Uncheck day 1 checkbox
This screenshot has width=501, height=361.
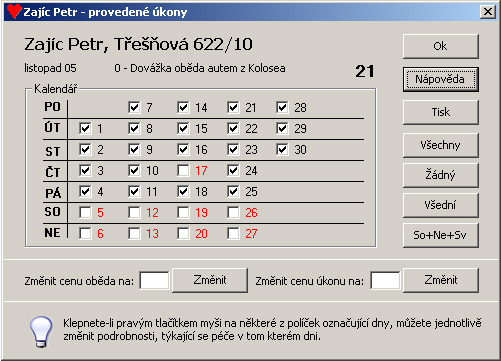point(85,128)
